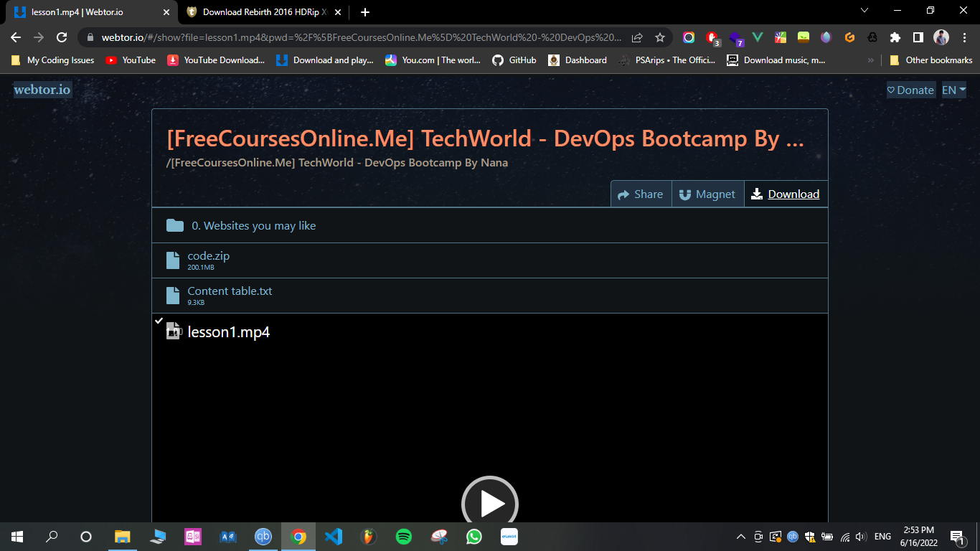
Task: Open the PSArips bookmark
Action: point(667,60)
